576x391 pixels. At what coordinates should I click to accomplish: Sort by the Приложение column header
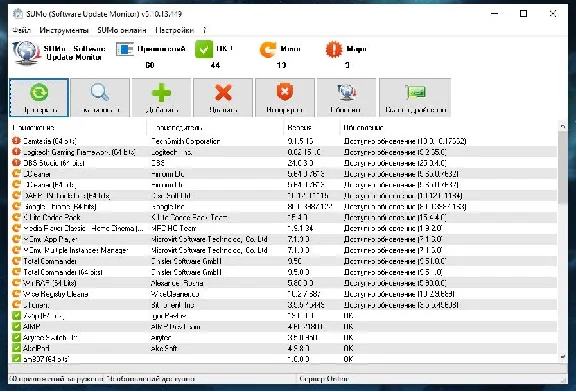78,128
